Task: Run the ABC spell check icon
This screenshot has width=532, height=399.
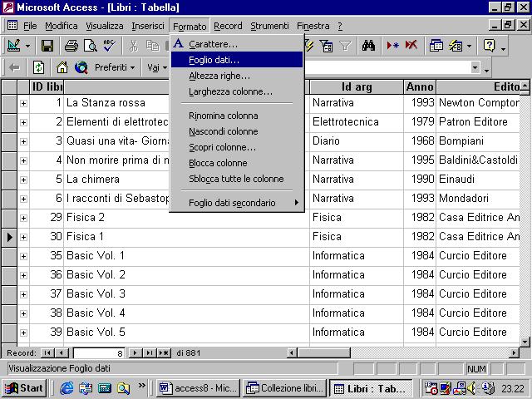Action: tap(109, 46)
